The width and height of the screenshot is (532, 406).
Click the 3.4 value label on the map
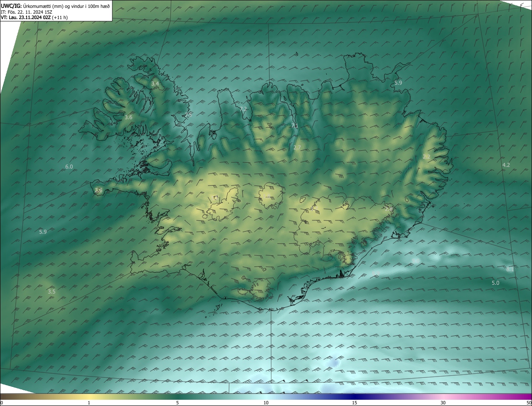[155, 84]
